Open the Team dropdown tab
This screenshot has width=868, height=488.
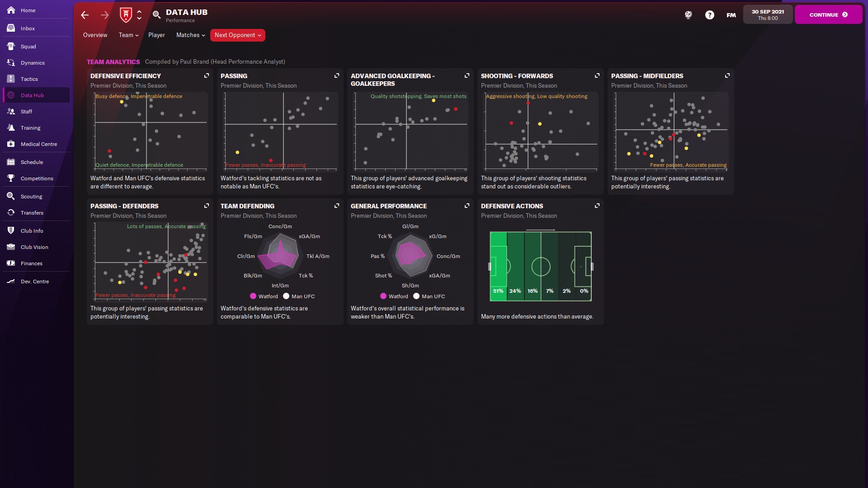point(128,35)
